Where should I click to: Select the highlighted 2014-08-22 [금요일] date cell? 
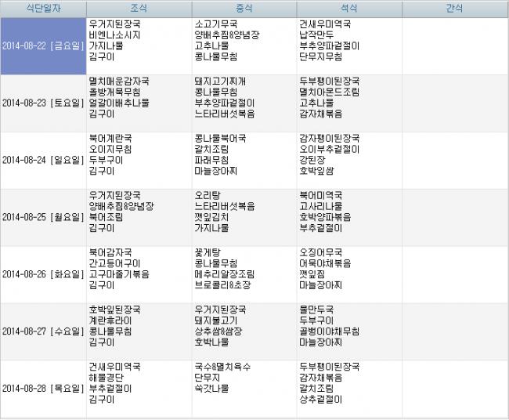pos(43,46)
